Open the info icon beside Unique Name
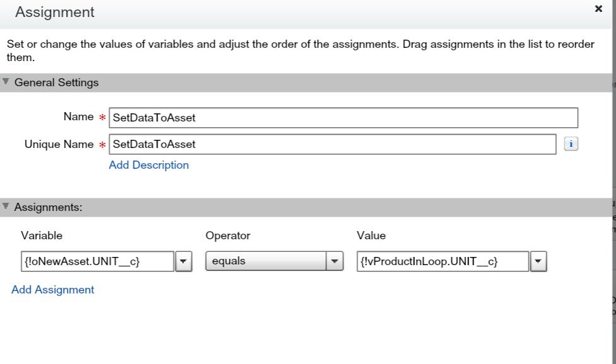The width and height of the screenshot is (616, 364). 571,144
